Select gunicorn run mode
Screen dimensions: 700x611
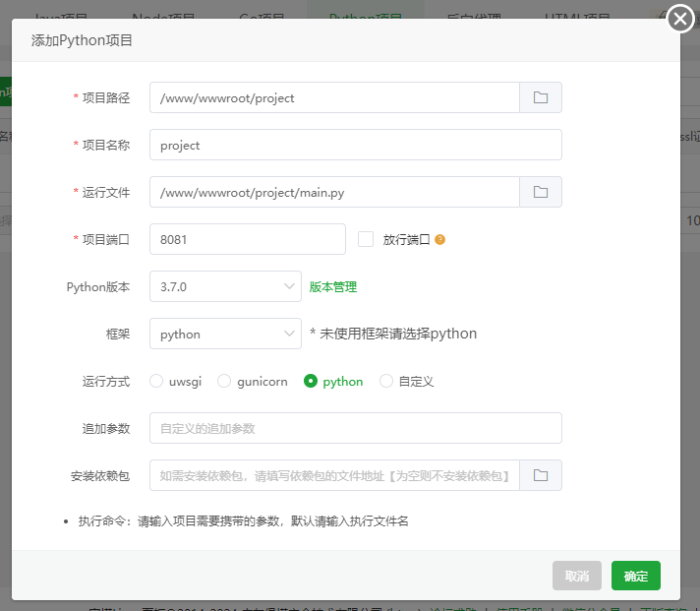tap(224, 381)
